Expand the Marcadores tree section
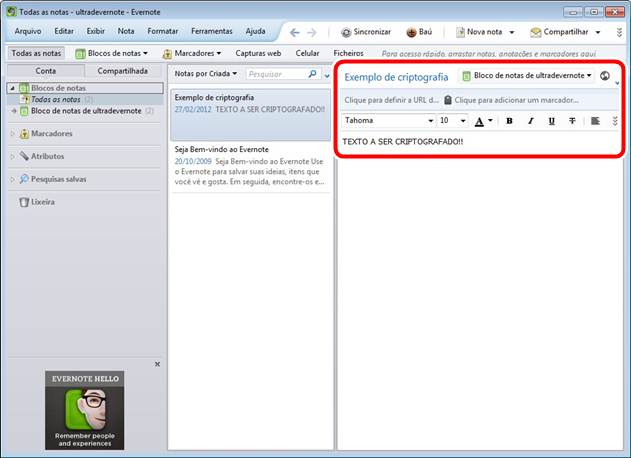The width and height of the screenshot is (631, 458). (x=12, y=133)
